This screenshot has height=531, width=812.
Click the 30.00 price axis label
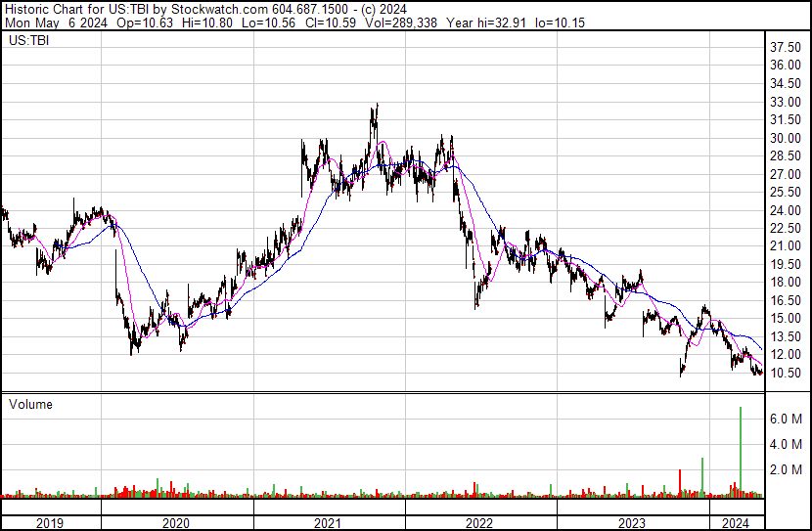click(786, 138)
